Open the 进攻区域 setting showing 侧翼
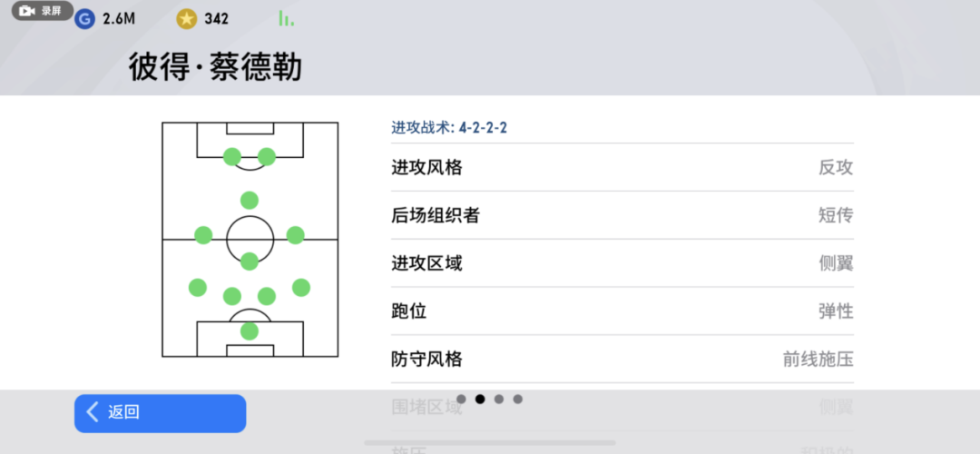 pos(622,264)
